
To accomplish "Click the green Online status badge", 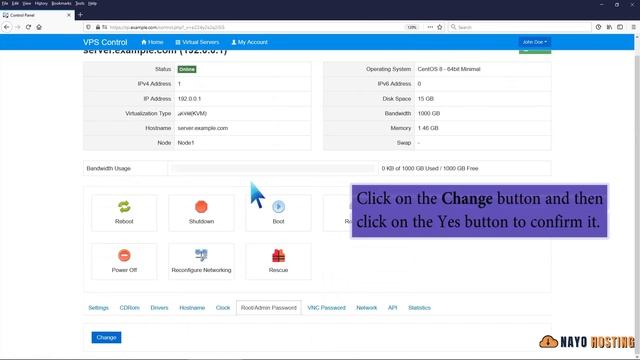I will (x=187, y=69).
